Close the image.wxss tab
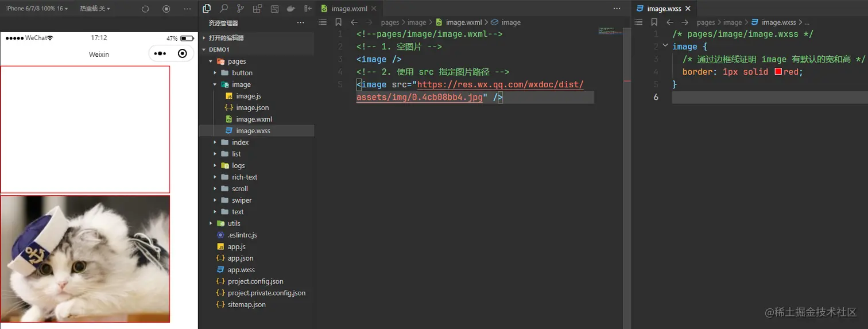This screenshot has width=868, height=329. (x=687, y=9)
